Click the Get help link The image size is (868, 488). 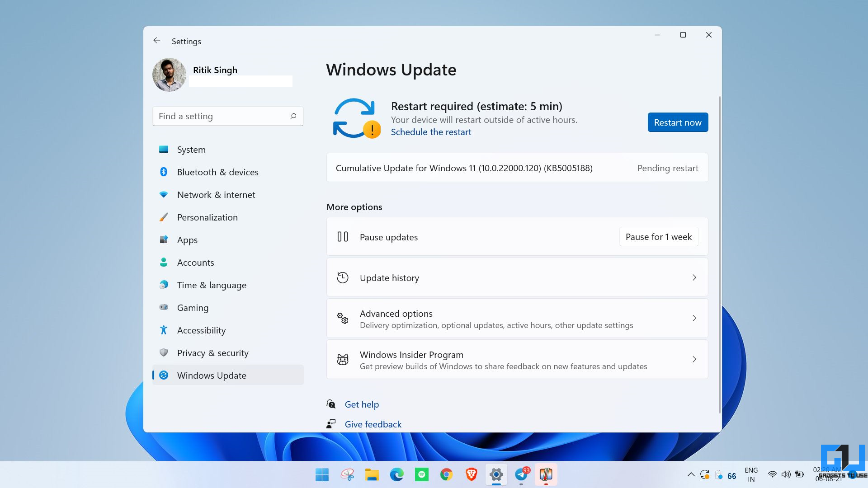pyautogui.click(x=362, y=404)
